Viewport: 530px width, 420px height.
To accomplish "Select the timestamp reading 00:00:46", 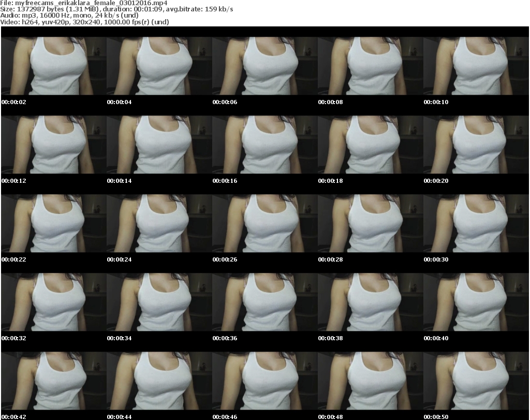I will (225, 417).
